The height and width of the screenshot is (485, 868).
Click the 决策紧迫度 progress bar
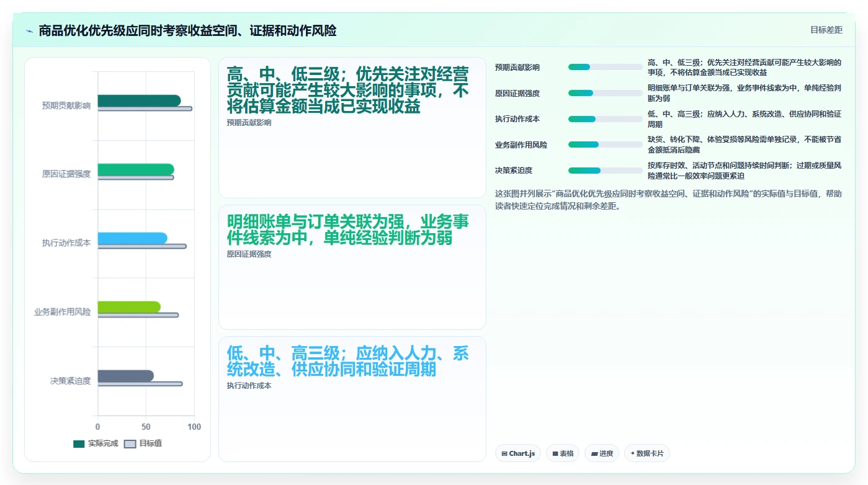[606, 171]
